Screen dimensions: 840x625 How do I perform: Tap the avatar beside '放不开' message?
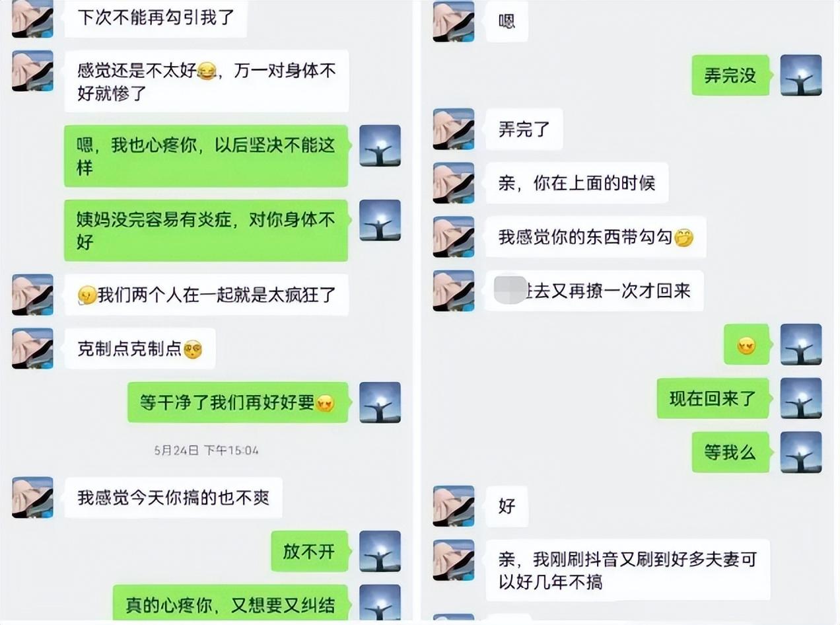[380, 551]
